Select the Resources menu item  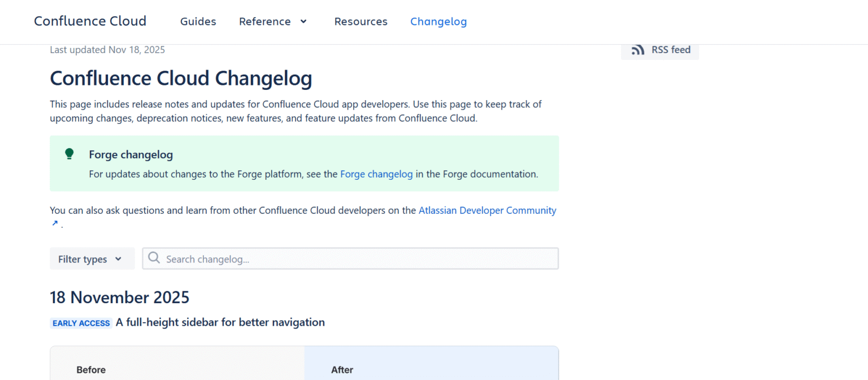pos(361,21)
